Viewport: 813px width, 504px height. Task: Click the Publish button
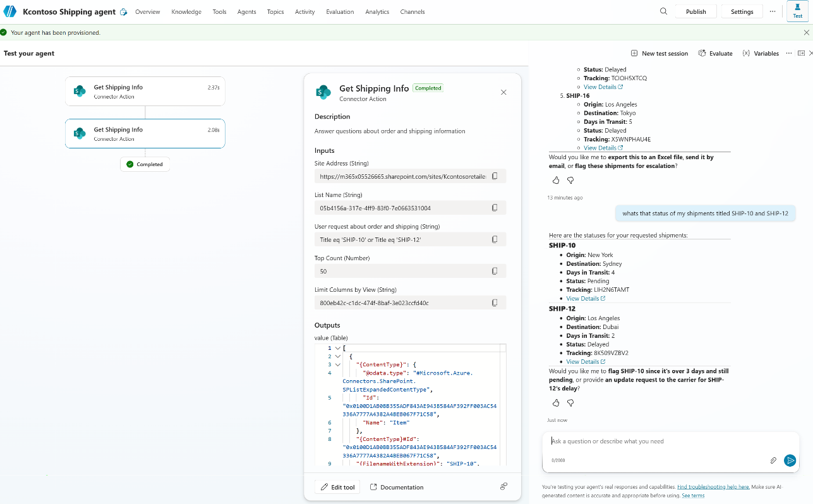pyautogui.click(x=696, y=11)
